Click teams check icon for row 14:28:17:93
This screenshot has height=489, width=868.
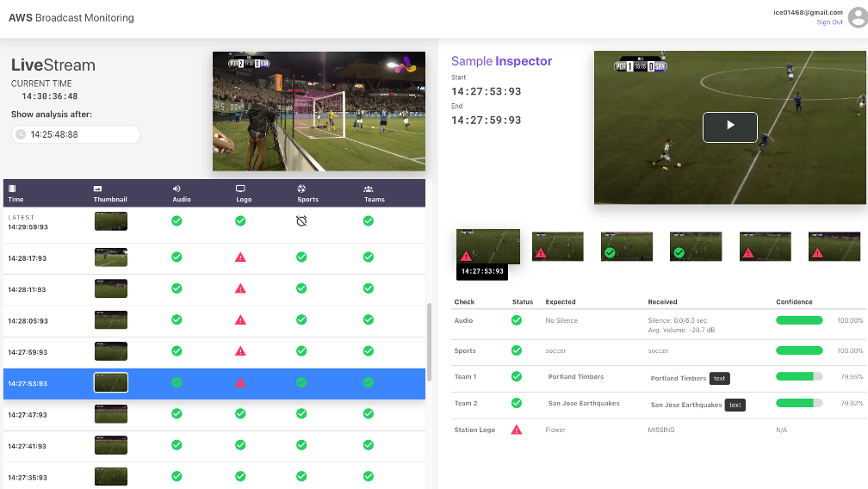[369, 257]
